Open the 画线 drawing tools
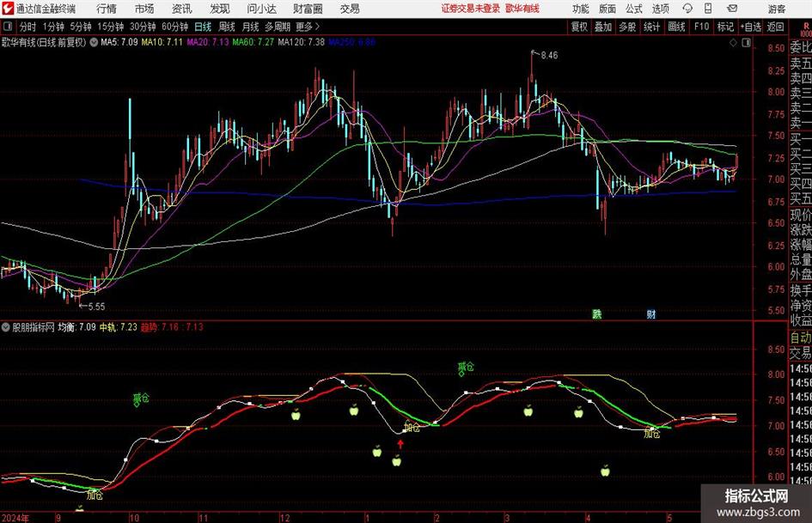Viewport: 812px width, 523px height. (x=676, y=27)
